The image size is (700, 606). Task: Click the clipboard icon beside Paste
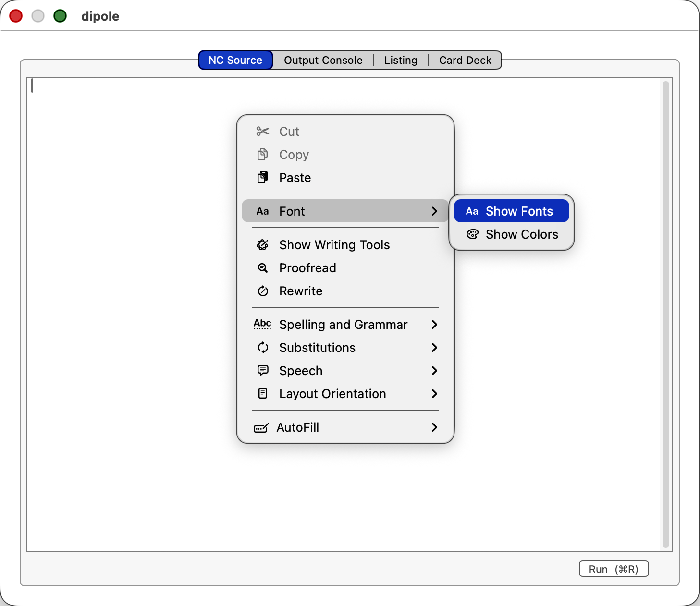(x=262, y=178)
